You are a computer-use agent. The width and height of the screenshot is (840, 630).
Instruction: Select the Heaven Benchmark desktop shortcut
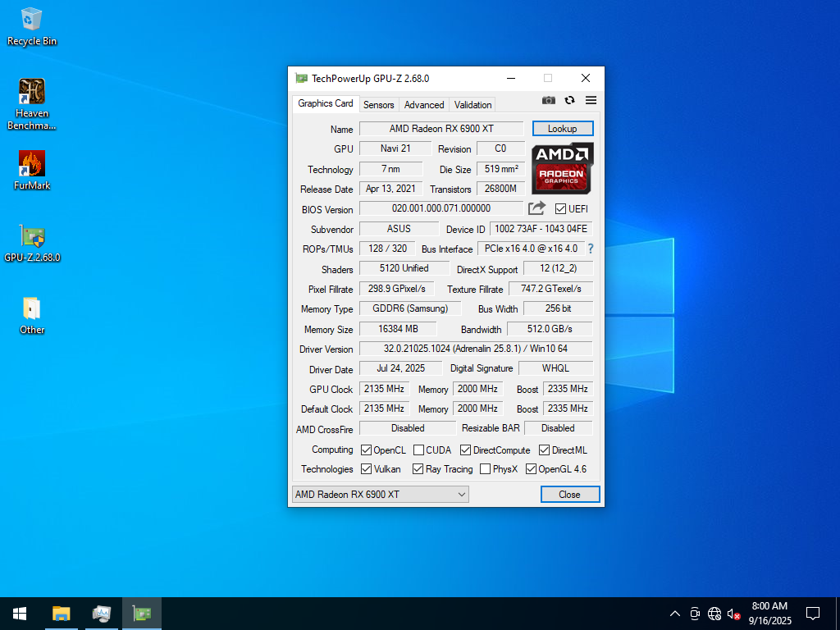tap(32, 105)
